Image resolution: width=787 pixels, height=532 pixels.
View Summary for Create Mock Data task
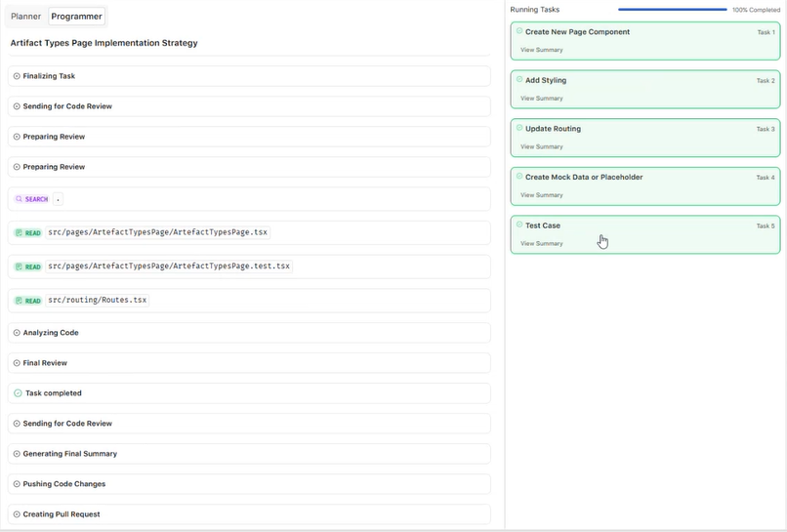pos(542,194)
